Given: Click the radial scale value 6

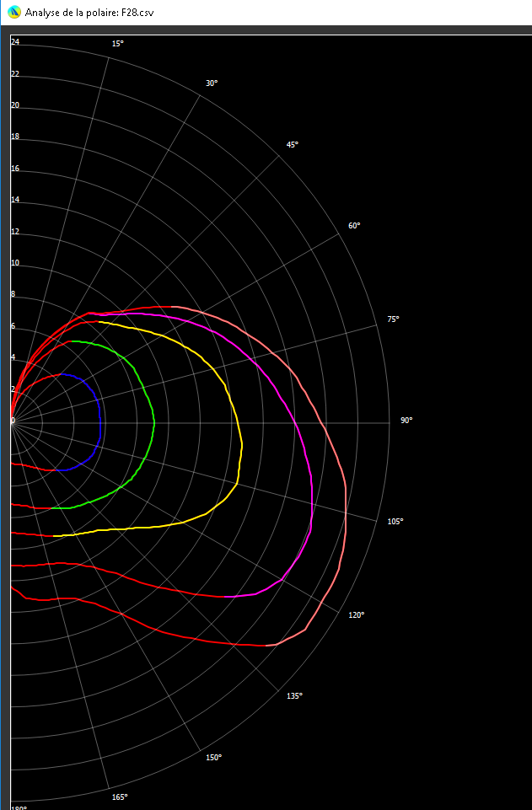Looking at the screenshot, I should (13, 326).
